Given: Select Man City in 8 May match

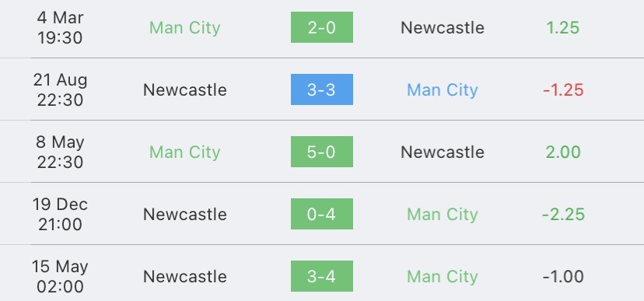Looking at the screenshot, I should (x=185, y=152).
